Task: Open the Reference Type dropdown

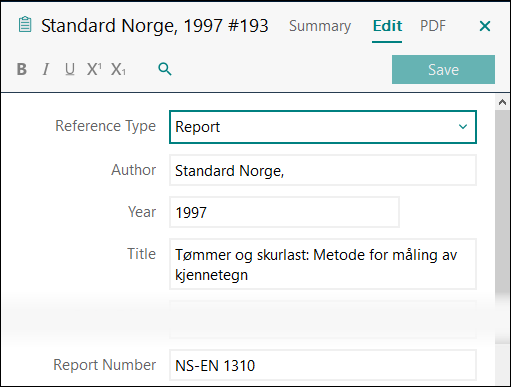Action: [323, 127]
